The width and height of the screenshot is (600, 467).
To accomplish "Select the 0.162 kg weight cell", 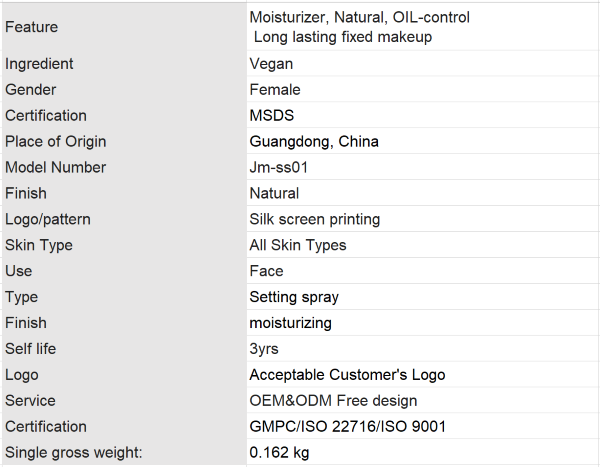I will (x=423, y=452).
